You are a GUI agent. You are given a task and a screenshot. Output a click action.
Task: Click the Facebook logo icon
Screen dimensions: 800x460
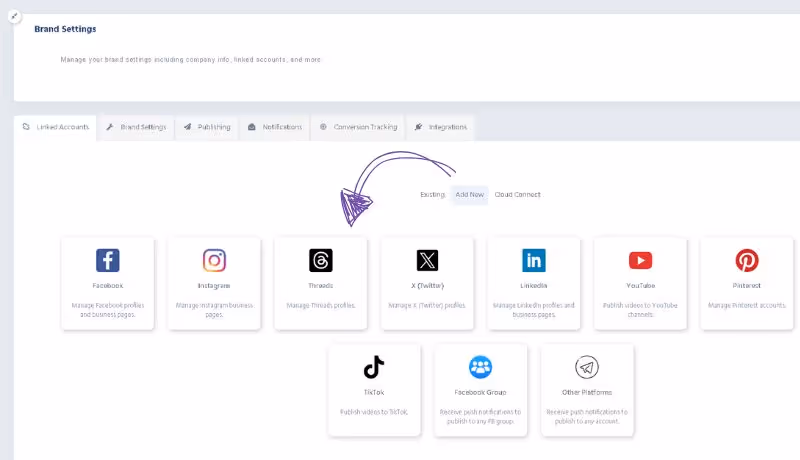click(x=108, y=261)
